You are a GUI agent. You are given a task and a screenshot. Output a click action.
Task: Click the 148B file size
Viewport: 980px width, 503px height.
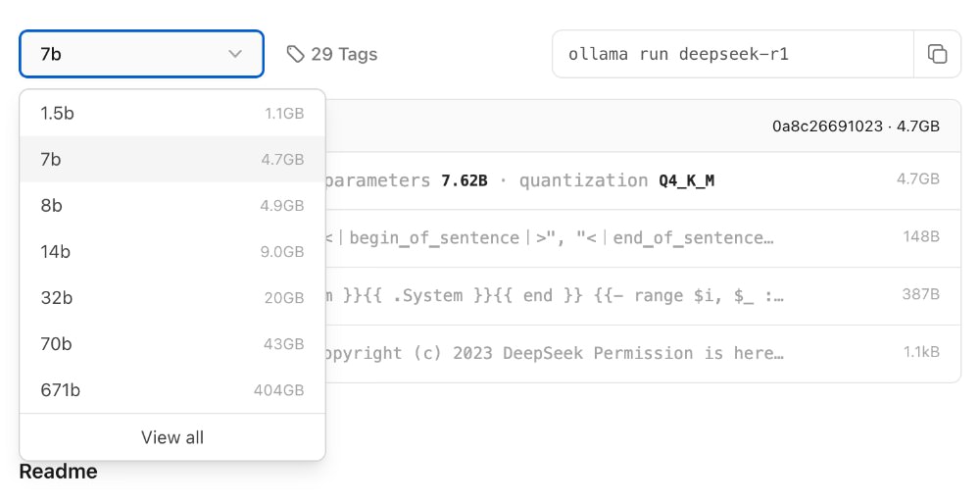920,236
